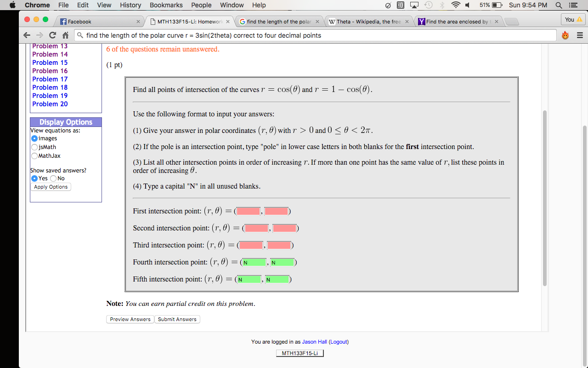588x368 pixels.
Task: Click the Yahoo Y favicon on its tab
Action: tap(421, 21)
